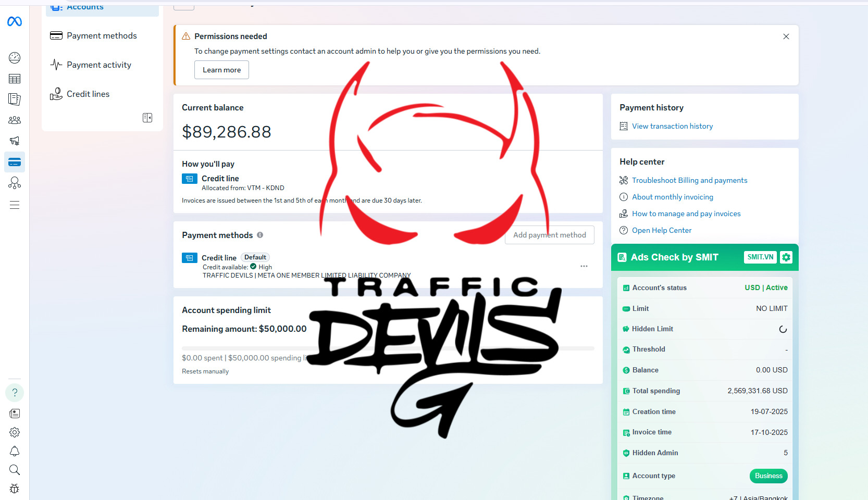
Task: Click the Hidden Limit refresh spinner icon
Action: point(783,329)
